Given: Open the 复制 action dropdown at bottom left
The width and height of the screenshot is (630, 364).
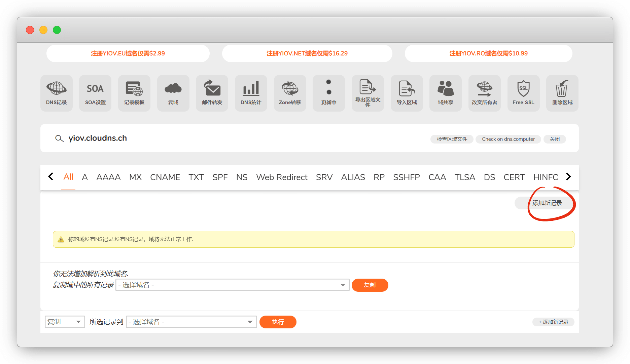Looking at the screenshot, I should (x=65, y=322).
